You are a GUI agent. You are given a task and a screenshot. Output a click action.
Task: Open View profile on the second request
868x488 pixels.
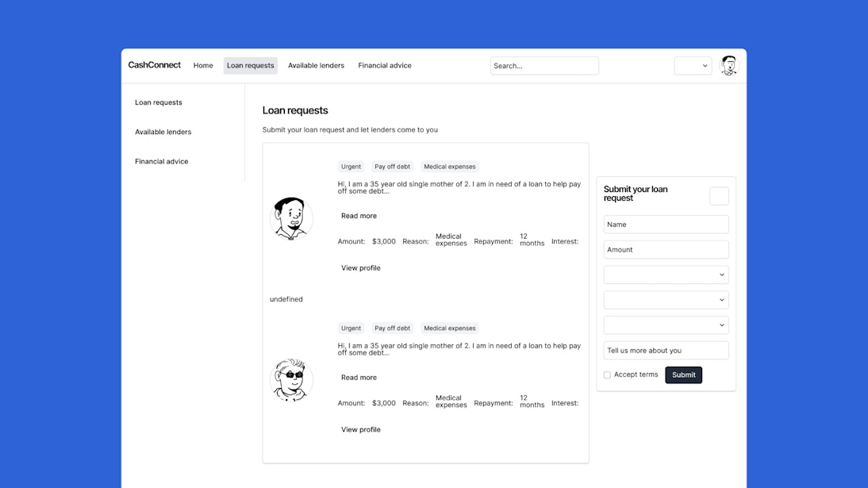[361, 429]
